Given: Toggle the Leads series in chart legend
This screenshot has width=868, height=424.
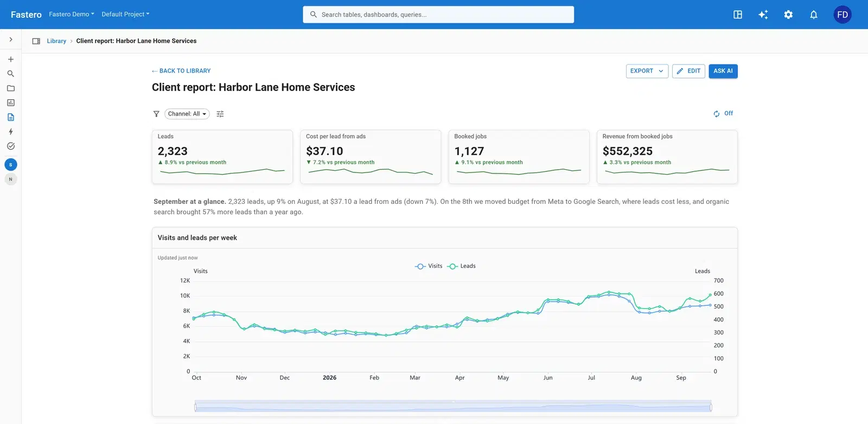Looking at the screenshot, I should [461, 266].
